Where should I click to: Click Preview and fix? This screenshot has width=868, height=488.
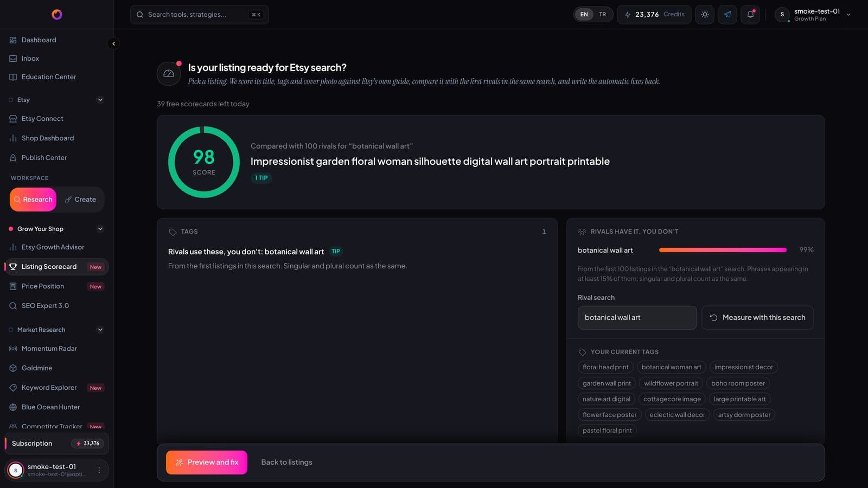tap(207, 463)
